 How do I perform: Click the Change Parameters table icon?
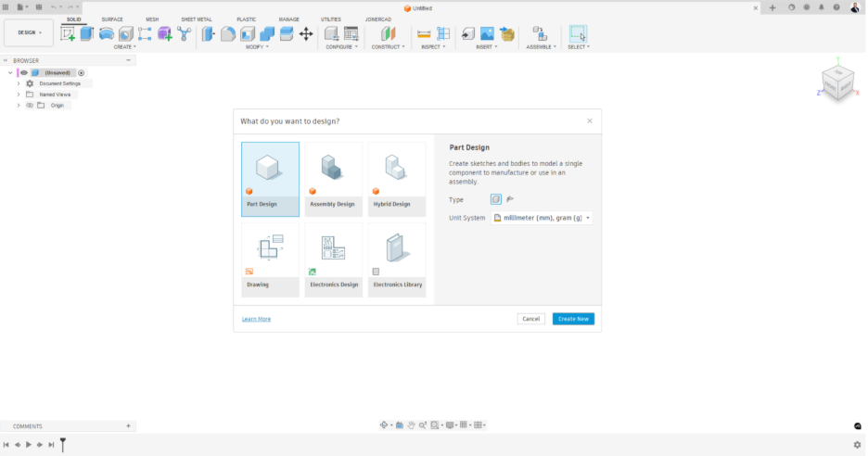tap(351, 33)
